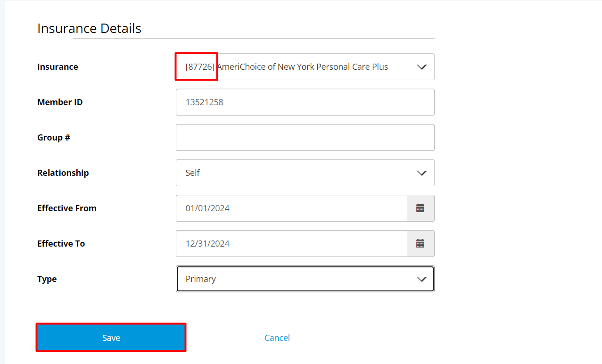Expand the Relationship dropdown arrow
The image size is (602, 364).
(422, 173)
